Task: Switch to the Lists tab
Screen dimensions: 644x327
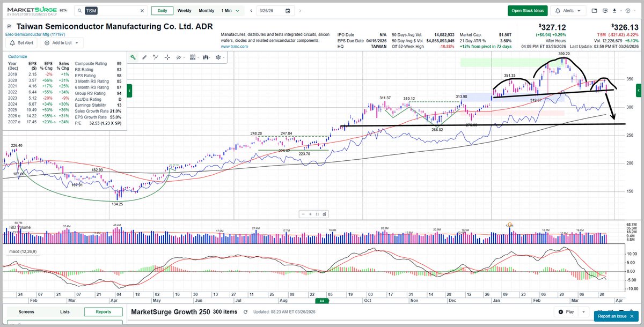Action: [x=65, y=311]
